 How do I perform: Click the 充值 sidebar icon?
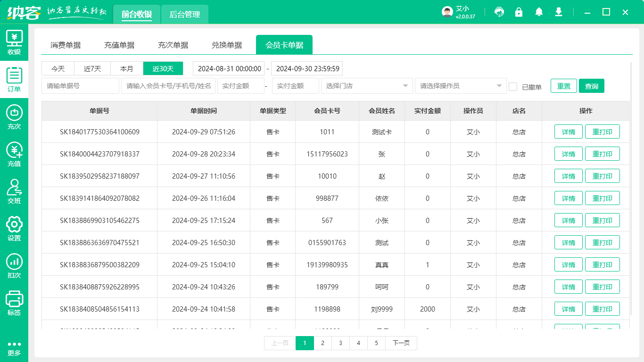point(14,153)
